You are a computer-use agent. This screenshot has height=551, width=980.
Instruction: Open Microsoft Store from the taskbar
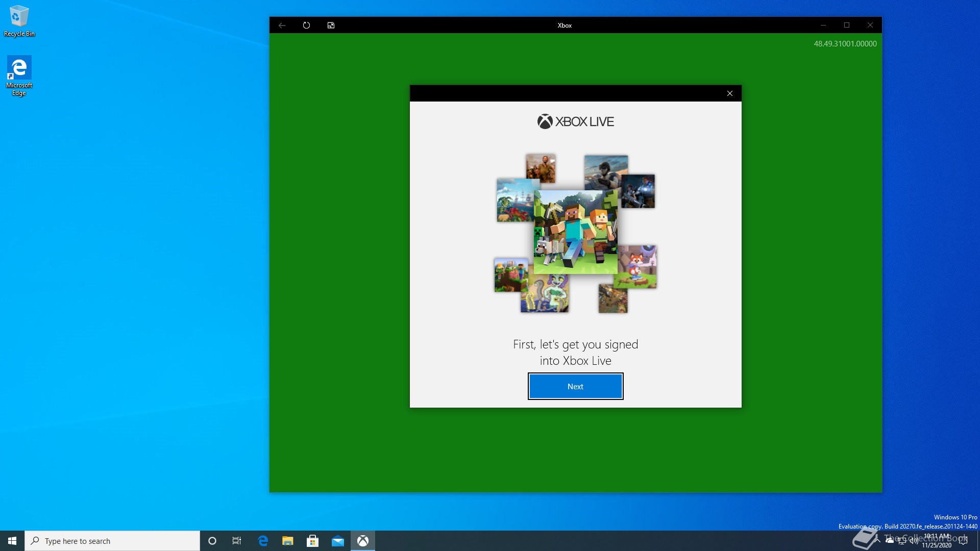point(313,541)
